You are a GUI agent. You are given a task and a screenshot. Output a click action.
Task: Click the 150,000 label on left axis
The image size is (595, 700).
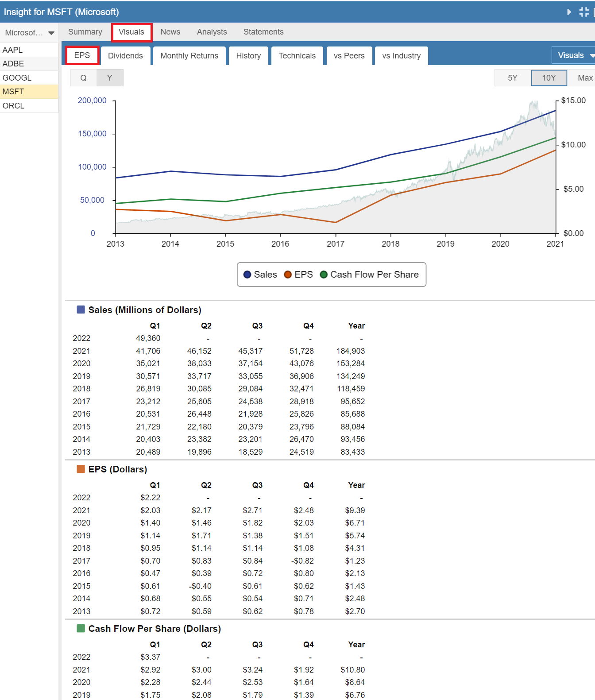[x=92, y=134]
